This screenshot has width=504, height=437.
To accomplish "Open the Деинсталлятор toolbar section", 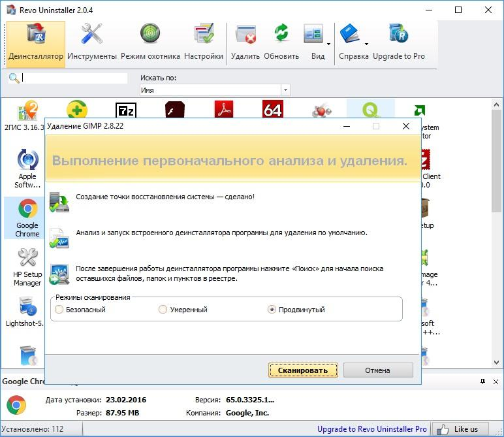I will click(x=36, y=44).
